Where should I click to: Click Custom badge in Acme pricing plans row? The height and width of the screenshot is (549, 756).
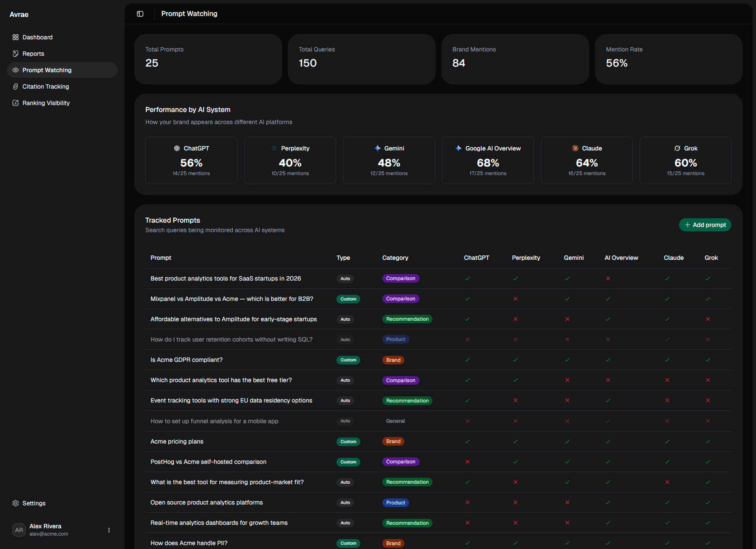point(348,441)
